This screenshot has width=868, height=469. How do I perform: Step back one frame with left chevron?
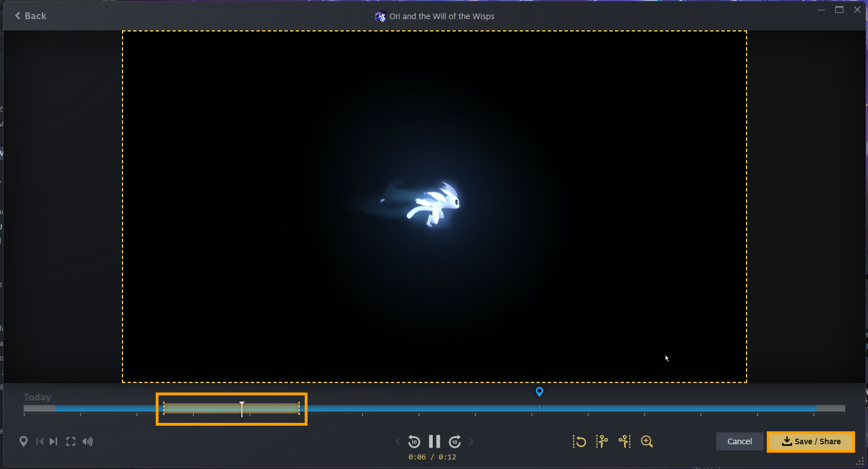coord(397,441)
